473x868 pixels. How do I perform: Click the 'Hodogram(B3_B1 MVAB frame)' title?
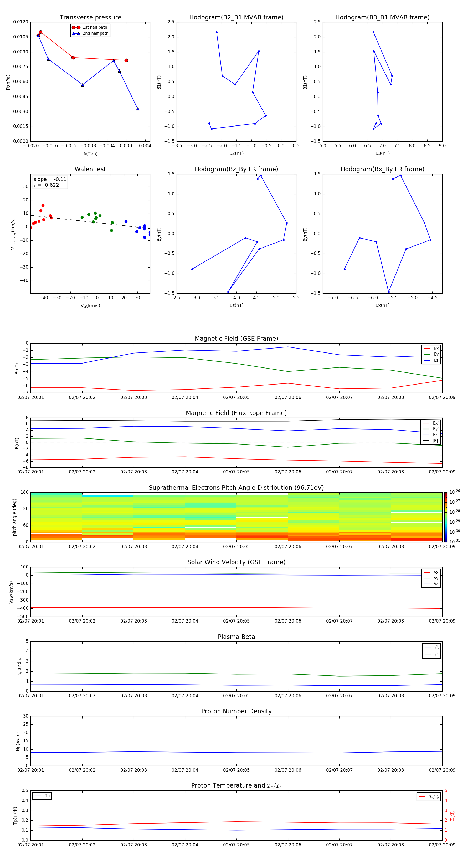(x=382, y=17)
